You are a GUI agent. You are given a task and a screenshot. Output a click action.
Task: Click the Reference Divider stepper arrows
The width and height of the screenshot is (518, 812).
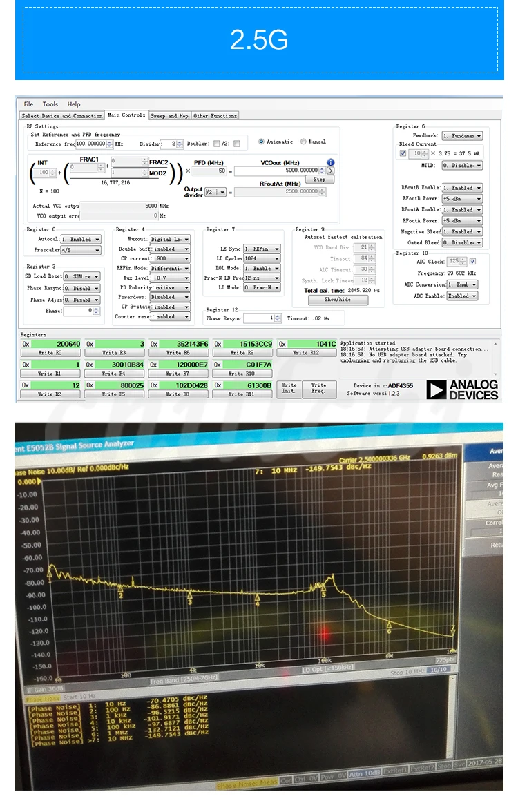coord(180,144)
